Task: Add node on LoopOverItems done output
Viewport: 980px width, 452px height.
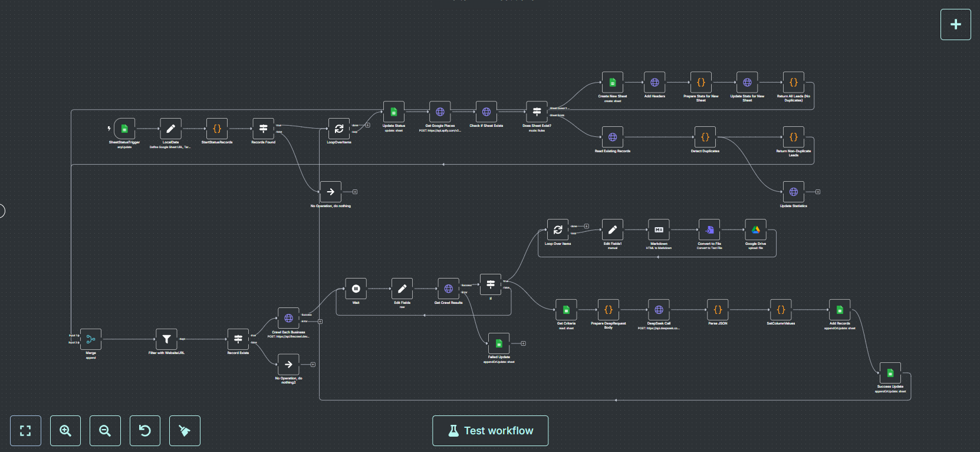Action: (x=368, y=125)
